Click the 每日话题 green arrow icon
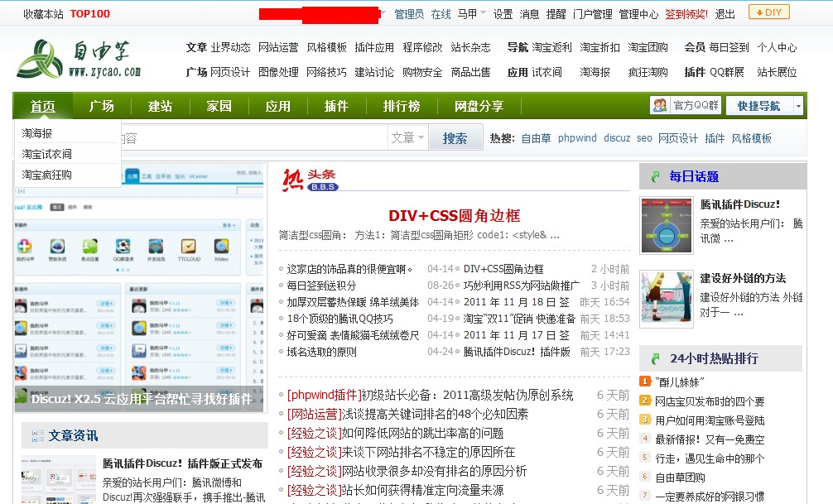 656,177
